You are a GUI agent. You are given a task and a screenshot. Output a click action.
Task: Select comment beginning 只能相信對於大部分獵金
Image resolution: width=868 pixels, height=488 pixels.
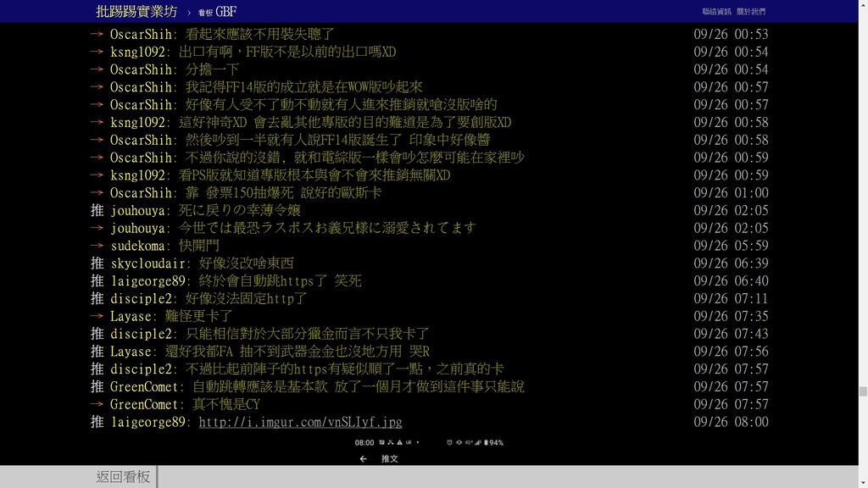tap(307, 334)
